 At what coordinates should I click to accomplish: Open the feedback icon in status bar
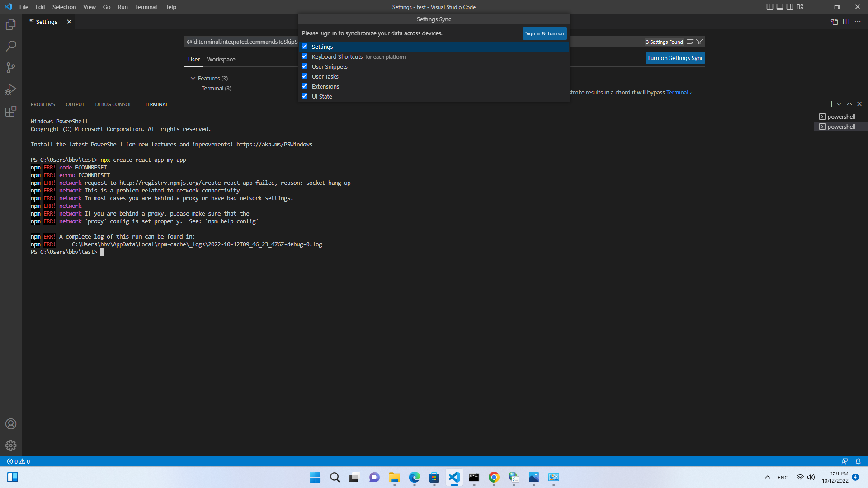tap(844, 461)
